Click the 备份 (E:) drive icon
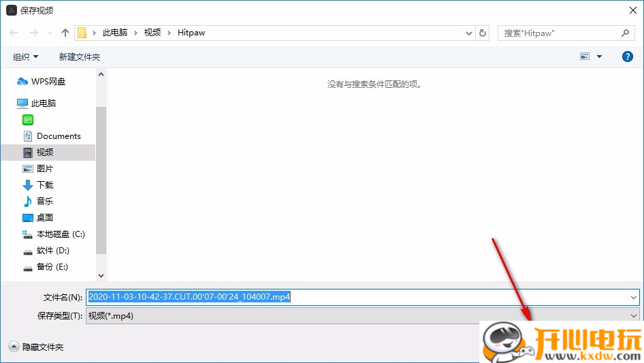 coord(27,268)
